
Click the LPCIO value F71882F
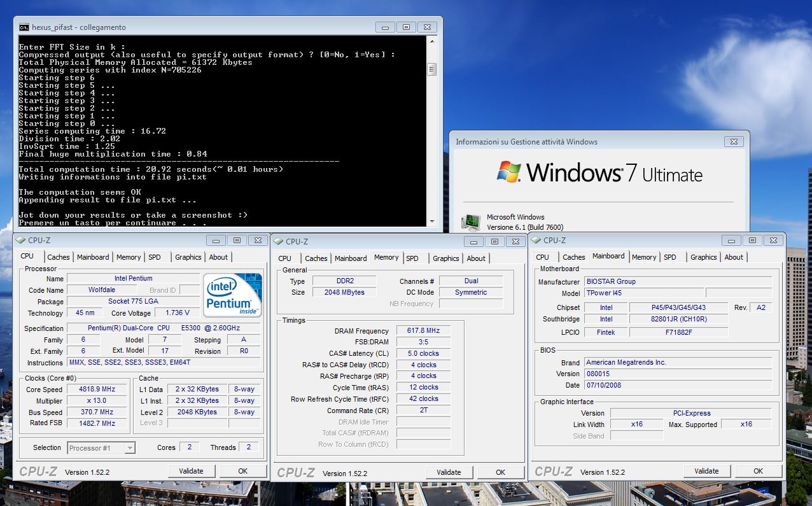[678, 332]
